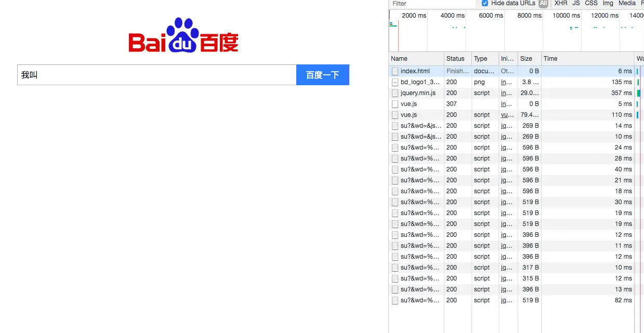Sort requests by the Type column header
The image size is (644, 333).
pos(485,59)
